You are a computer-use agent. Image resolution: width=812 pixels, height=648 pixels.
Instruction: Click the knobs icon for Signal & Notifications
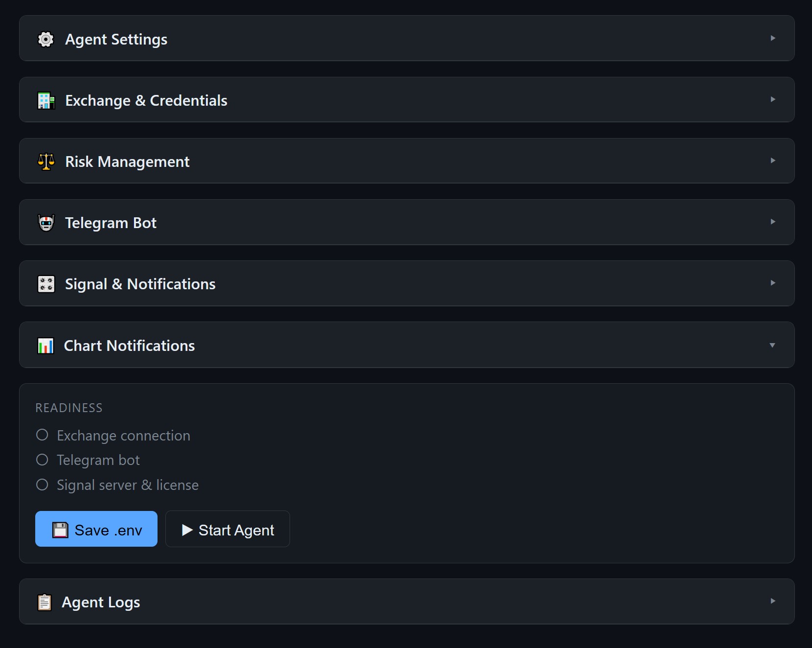pos(46,284)
